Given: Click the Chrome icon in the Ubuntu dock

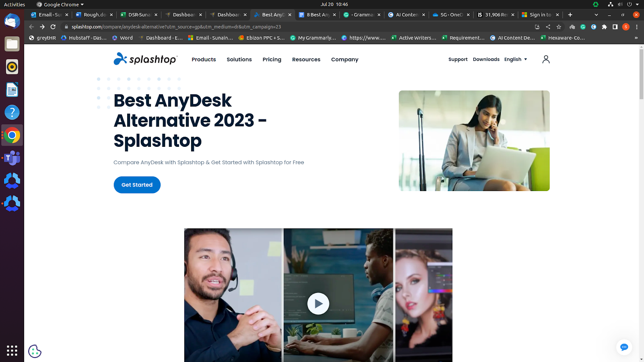Looking at the screenshot, I should 12,135.
